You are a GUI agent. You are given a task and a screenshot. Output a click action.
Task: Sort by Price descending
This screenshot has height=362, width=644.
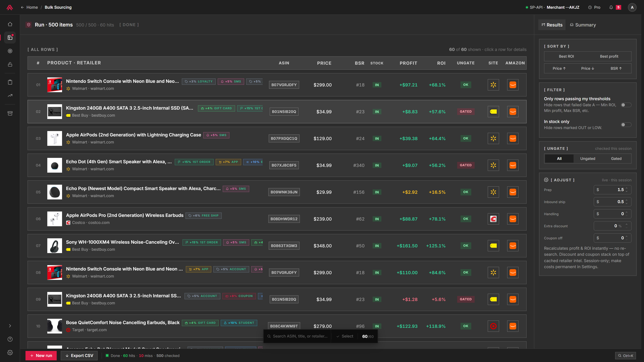point(587,68)
